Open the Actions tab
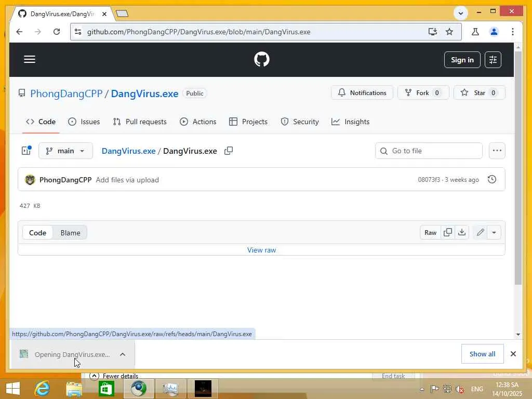The height and width of the screenshot is (399, 532). click(x=198, y=122)
